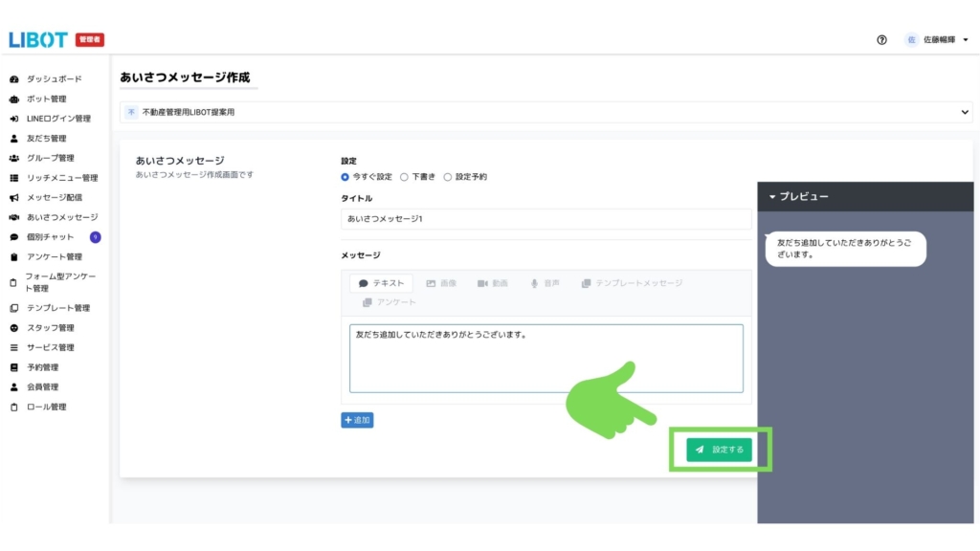Select the 友だち管理 person icon
Image resolution: width=980 pixels, height=551 pixels.
click(x=14, y=139)
